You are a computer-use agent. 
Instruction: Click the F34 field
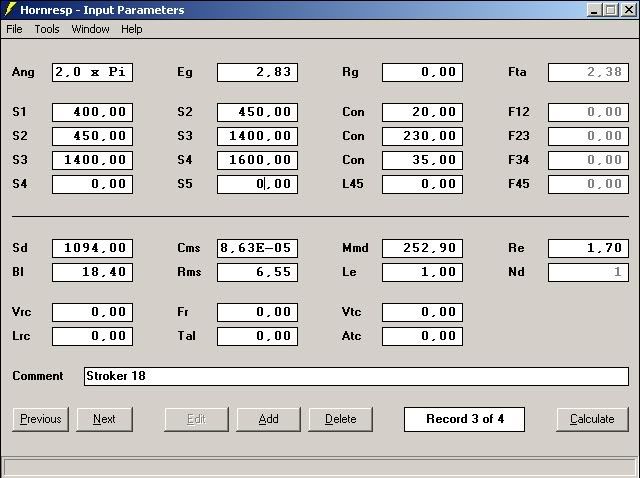[588, 160]
